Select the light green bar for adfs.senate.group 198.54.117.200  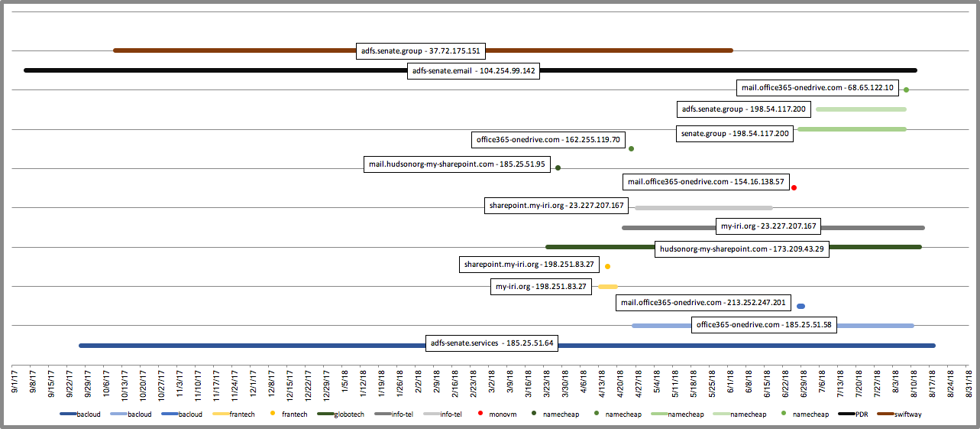pos(861,109)
